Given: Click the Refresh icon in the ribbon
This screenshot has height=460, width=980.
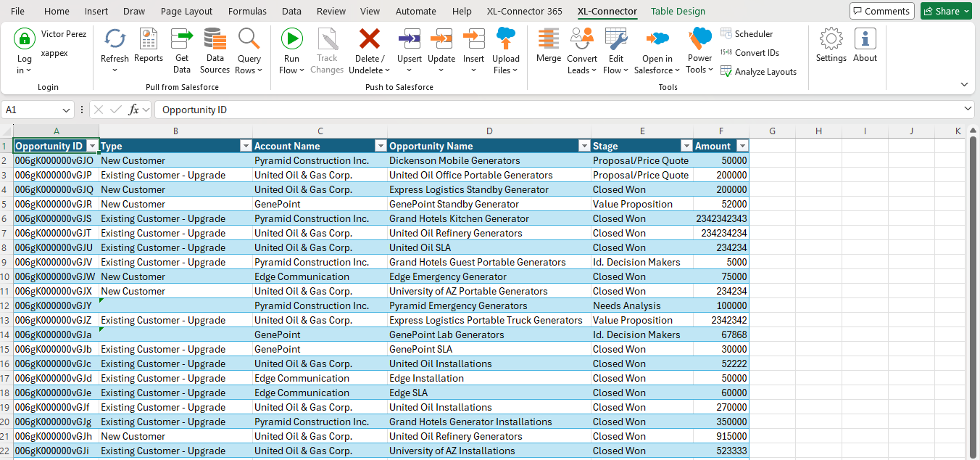Looking at the screenshot, I should [115, 39].
